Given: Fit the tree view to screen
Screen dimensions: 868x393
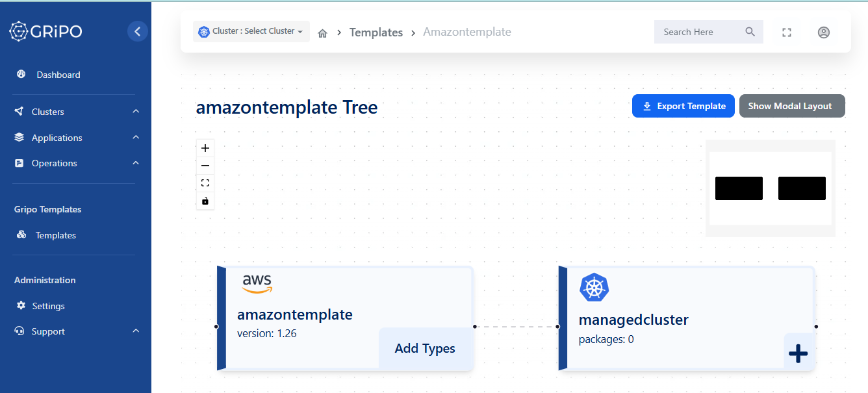Looking at the screenshot, I should [205, 183].
